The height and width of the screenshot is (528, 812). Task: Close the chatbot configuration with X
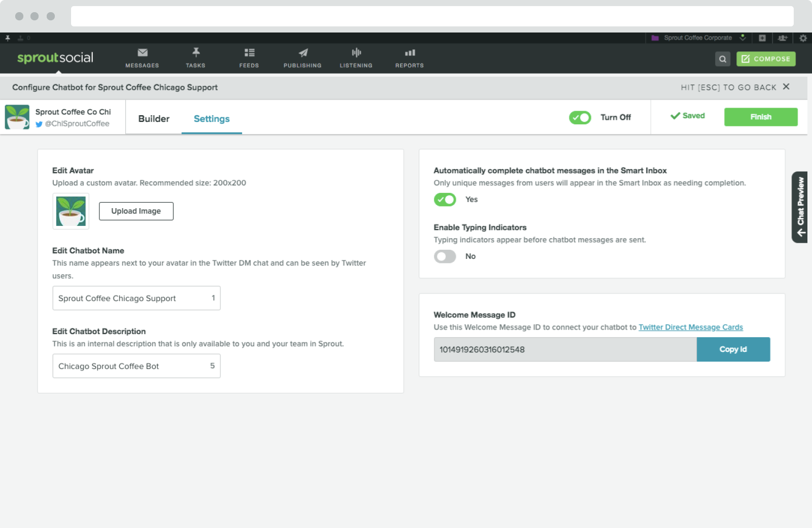786,87
